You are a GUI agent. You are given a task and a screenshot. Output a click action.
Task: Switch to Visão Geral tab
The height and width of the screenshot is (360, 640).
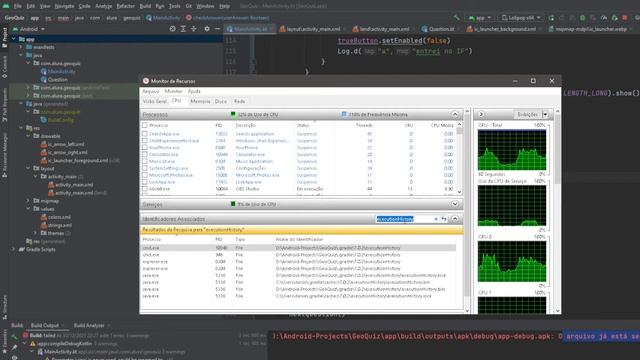(x=154, y=101)
